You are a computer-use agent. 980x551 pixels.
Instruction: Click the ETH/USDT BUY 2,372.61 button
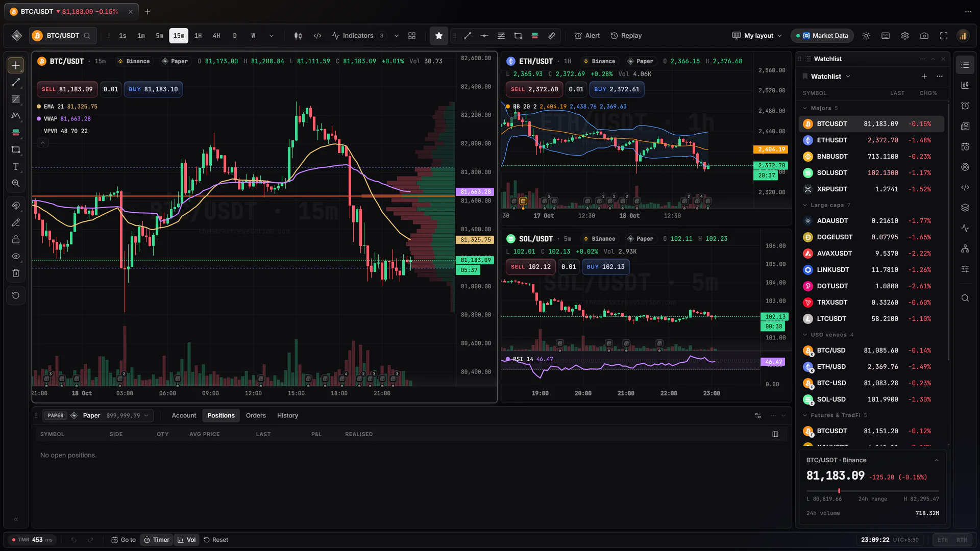(x=617, y=89)
